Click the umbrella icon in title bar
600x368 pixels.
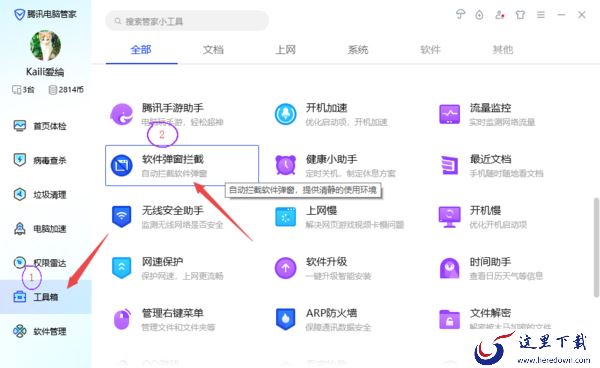click(460, 15)
